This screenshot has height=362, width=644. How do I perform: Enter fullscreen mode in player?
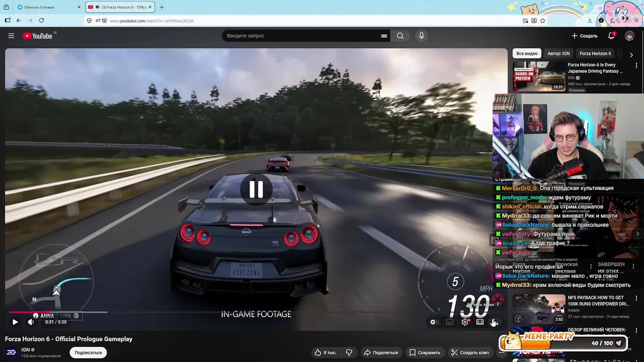[x=495, y=322]
